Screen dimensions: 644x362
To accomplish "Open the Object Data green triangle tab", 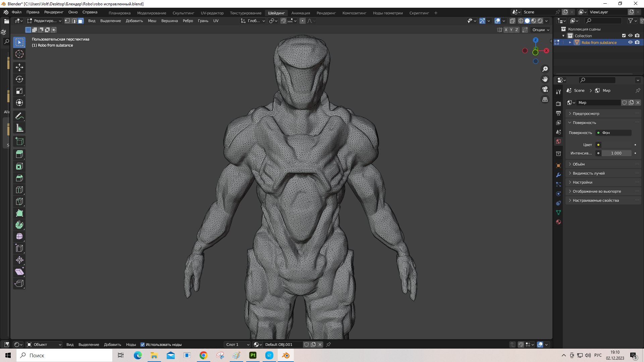I will (558, 213).
